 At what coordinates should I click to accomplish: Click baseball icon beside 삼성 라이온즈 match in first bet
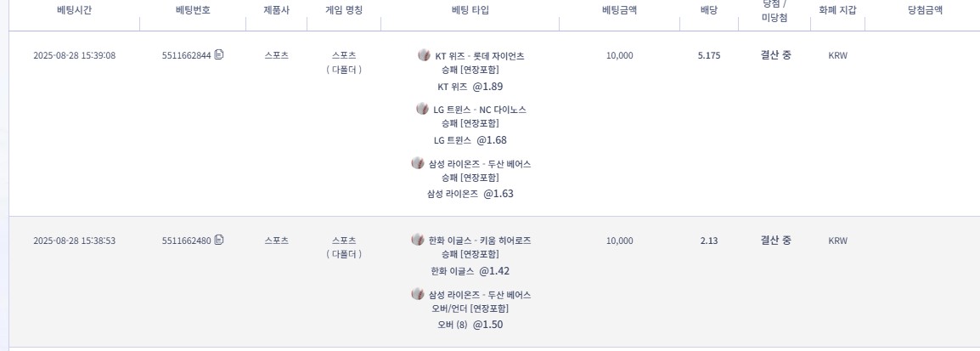[x=417, y=163]
